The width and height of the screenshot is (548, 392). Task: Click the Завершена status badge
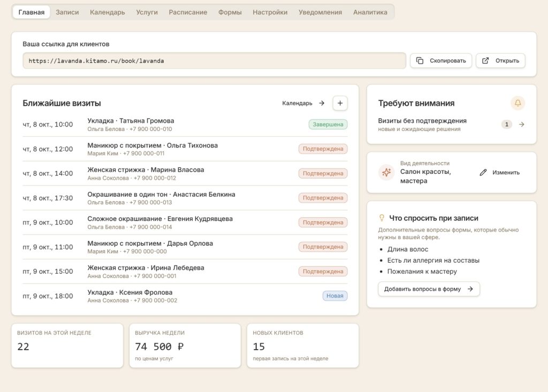point(328,125)
